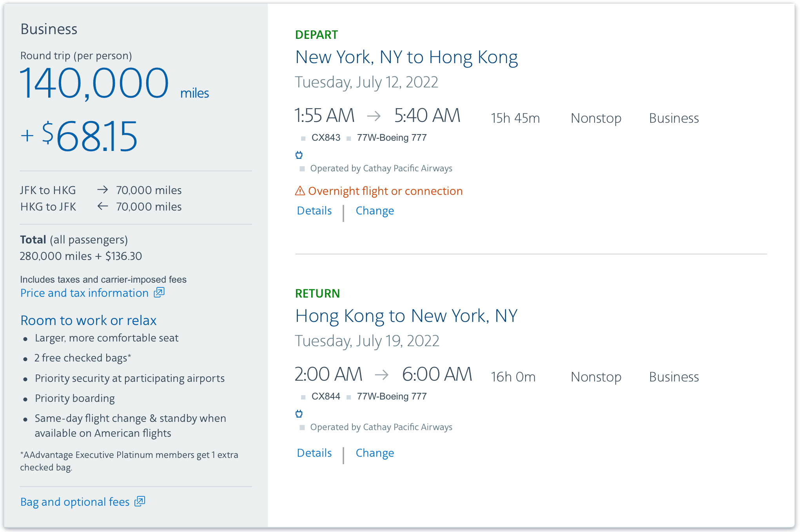Open Price and tax information
The image size is (800, 532).
pyautogui.click(x=85, y=292)
